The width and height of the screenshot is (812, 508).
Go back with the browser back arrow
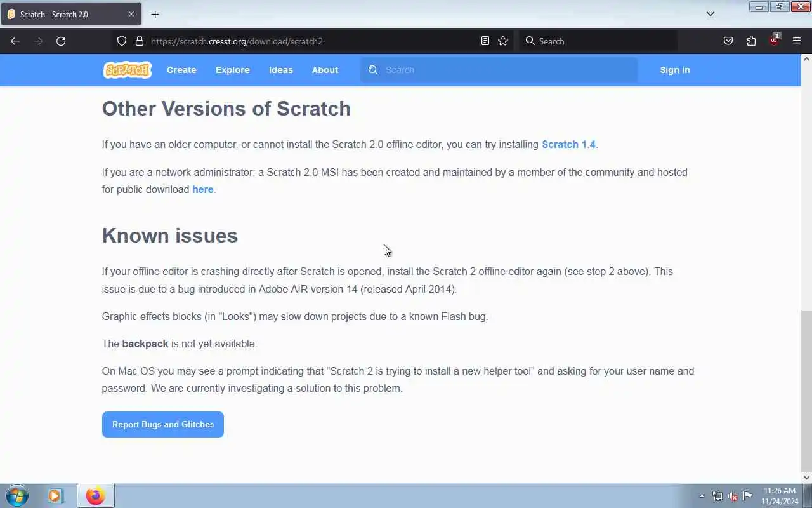tap(15, 41)
